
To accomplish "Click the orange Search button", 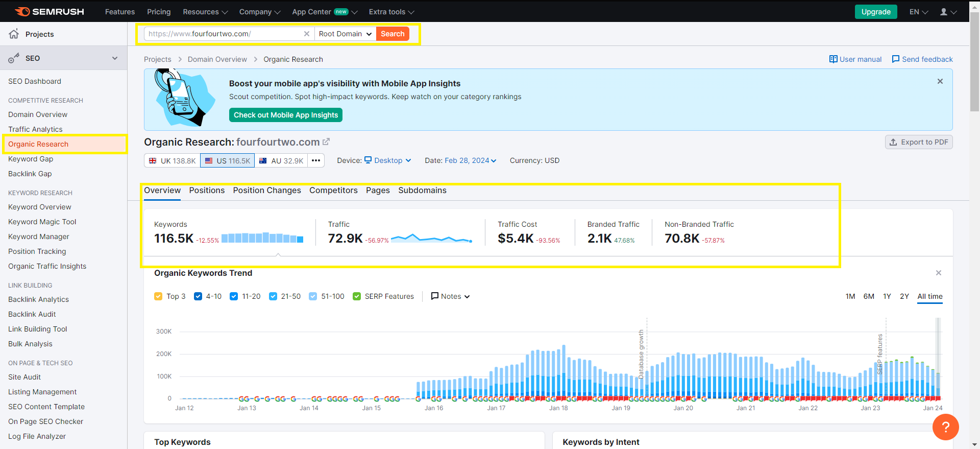I will pyautogui.click(x=393, y=34).
